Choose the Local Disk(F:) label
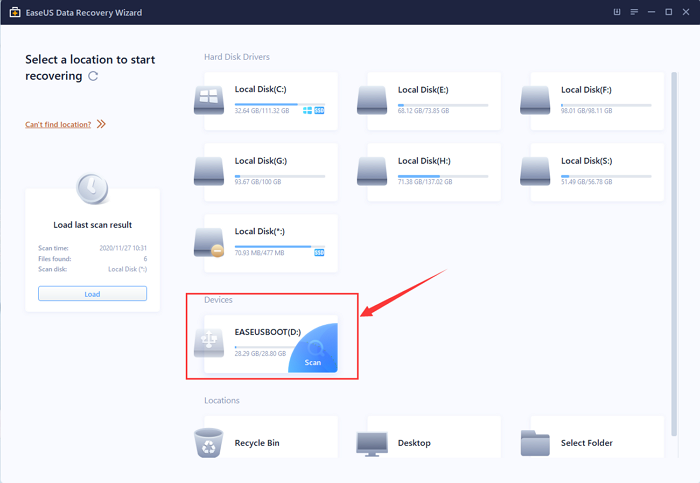The width and height of the screenshot is (700, 483). pos(586,90)
